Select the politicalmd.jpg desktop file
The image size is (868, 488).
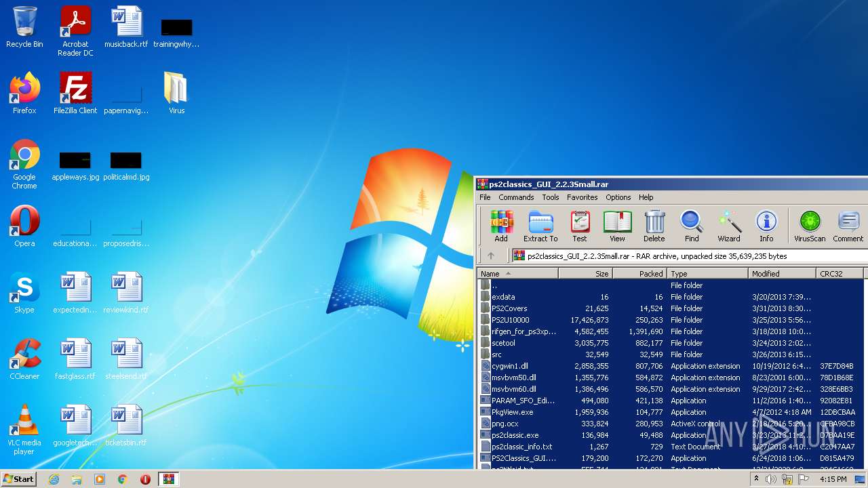pyautogui.click(x=126, y=166)
